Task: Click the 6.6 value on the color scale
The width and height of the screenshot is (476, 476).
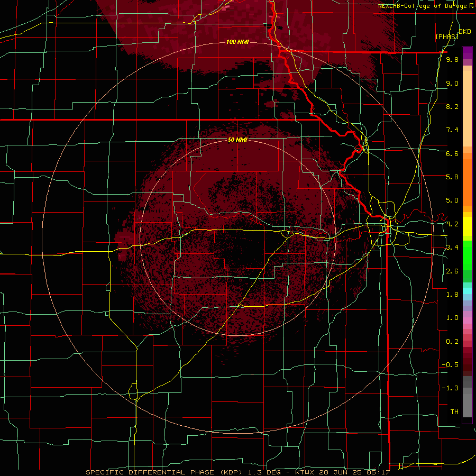Action: pyautogui.click(x=452, y=153)
